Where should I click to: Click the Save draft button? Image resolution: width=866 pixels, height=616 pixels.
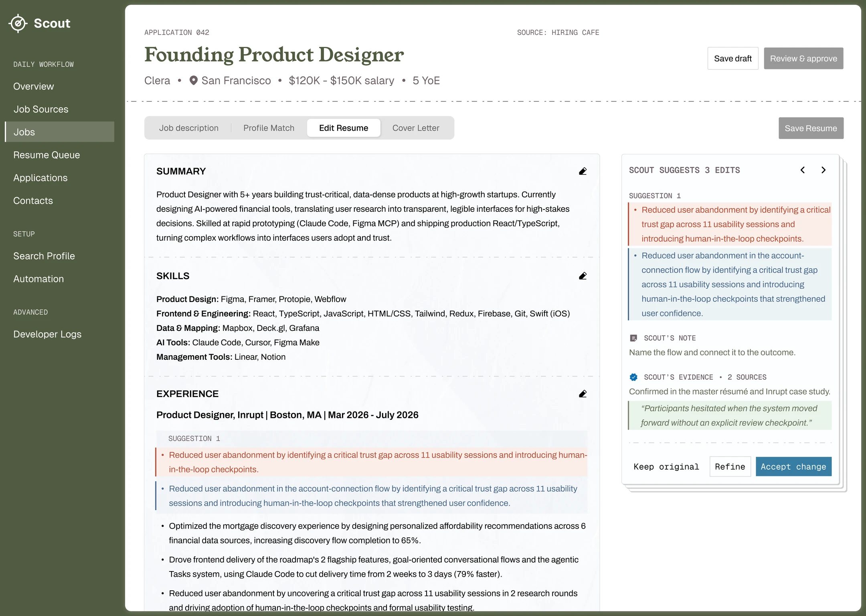[x=733, y=59]
